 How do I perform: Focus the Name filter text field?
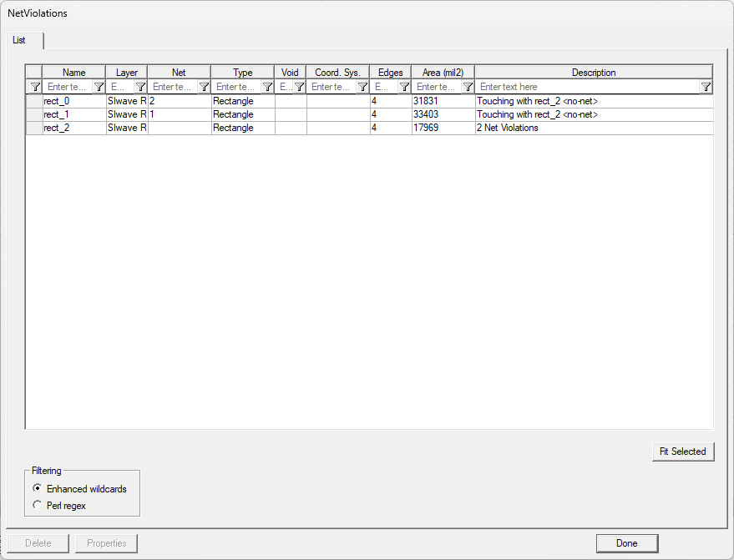click(68, 87)
